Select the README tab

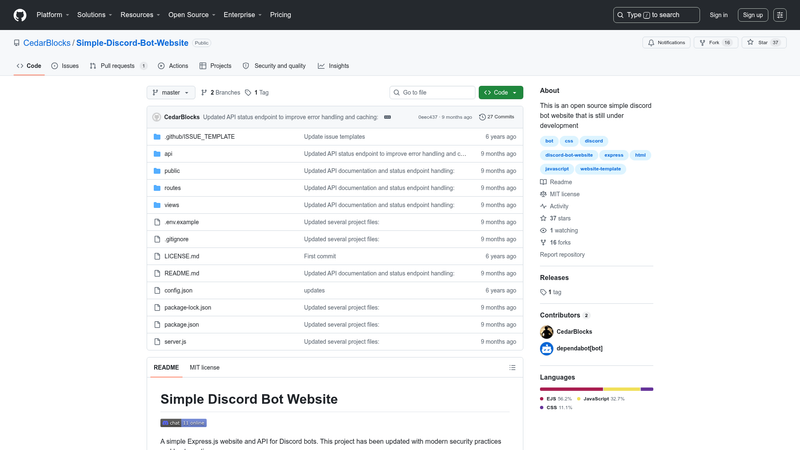pyautogui.click(x=166, y=367)
